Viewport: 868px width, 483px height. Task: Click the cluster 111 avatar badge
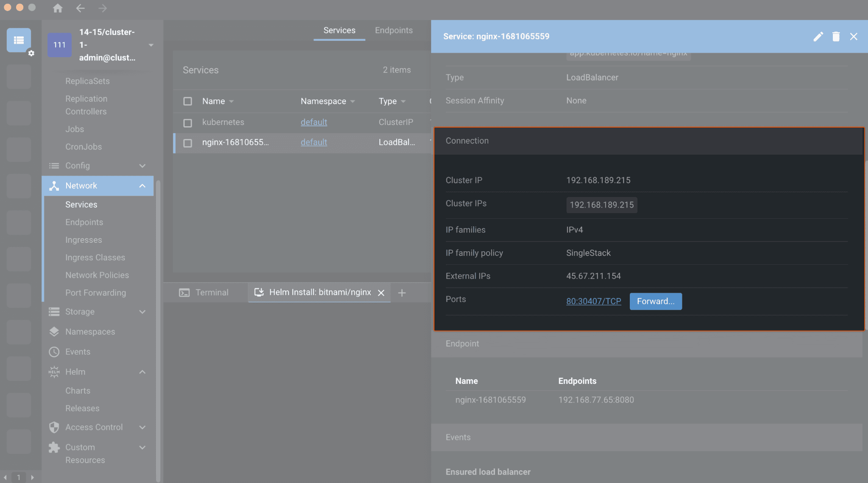(x=59, y=45)
